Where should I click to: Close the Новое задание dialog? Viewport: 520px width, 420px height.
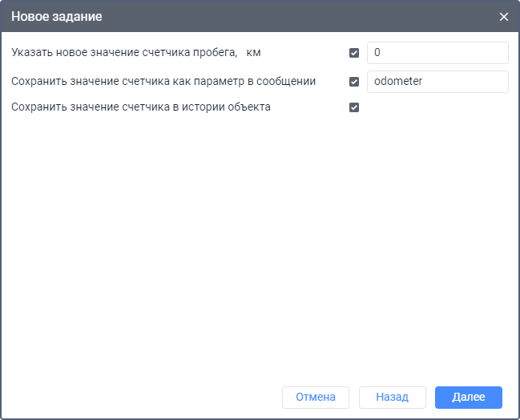click(x=503, y=17)
